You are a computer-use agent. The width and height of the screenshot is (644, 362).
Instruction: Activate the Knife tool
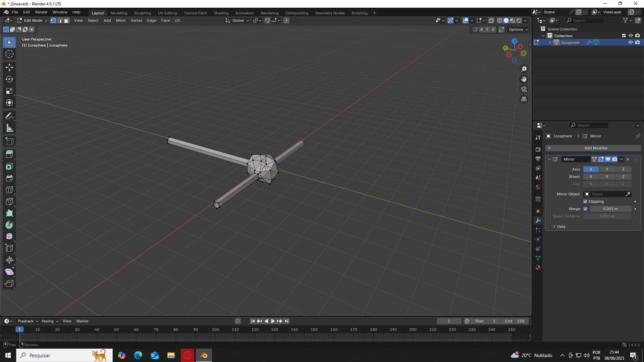coord(9,201)
